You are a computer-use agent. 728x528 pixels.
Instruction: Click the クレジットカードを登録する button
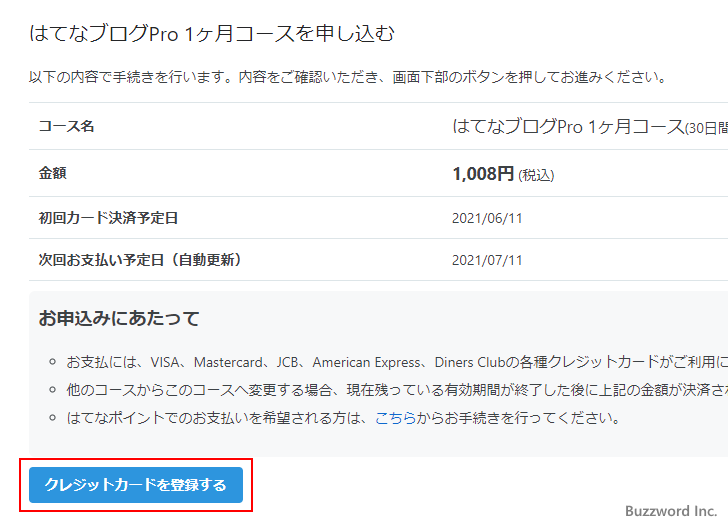click(136, 485)
